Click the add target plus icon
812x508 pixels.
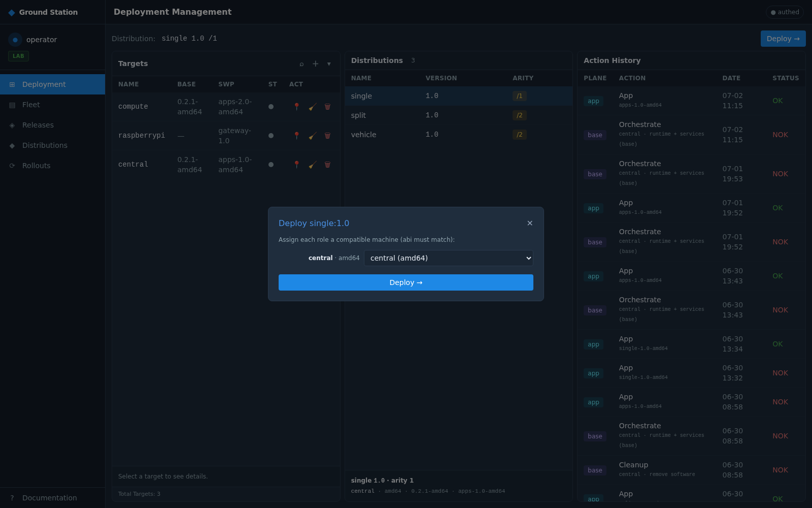click(x=316, y=63)
